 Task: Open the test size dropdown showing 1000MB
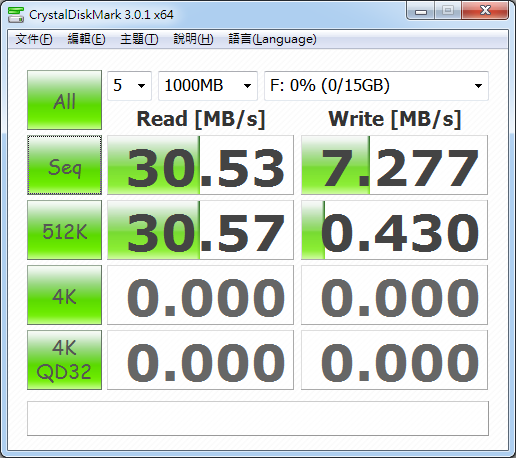[208, 86]
